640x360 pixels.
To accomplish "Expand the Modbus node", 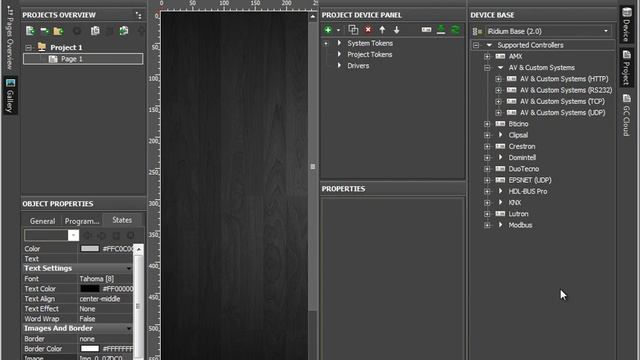I will click(x=487, y=225).
